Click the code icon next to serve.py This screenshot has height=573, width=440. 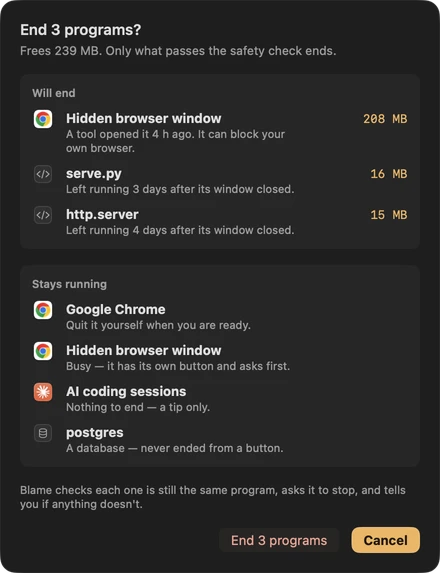43,174
